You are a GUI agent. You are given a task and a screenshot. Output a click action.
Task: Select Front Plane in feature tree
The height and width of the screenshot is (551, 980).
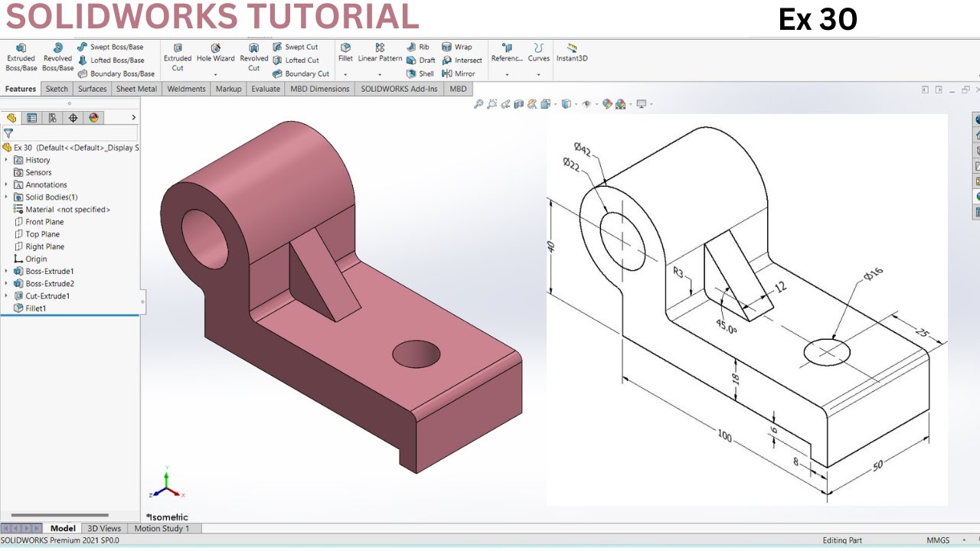tap(39, 222)
